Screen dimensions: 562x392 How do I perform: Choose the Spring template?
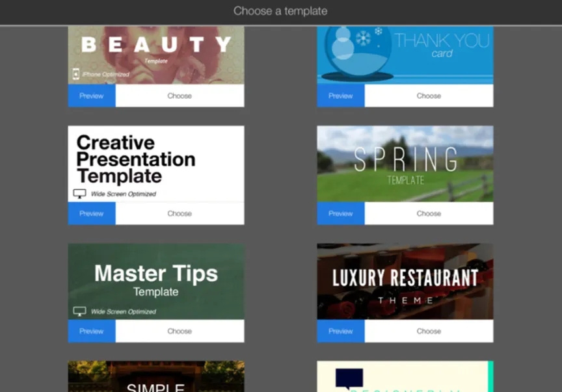pos(429,214)
